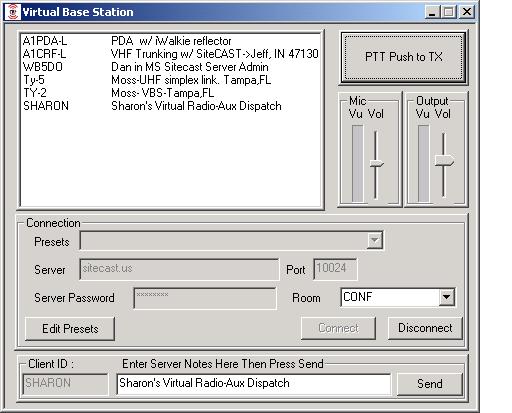Push the PTT Push to TX button
Viewport: 512px width, 413px height.
coord(404,57)
